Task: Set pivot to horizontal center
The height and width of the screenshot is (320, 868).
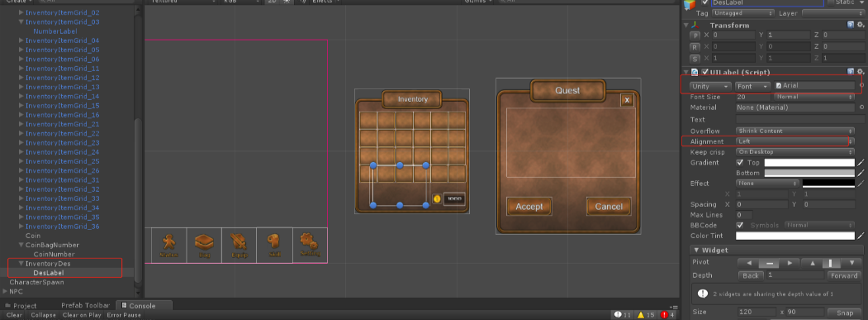Action: 769,263
